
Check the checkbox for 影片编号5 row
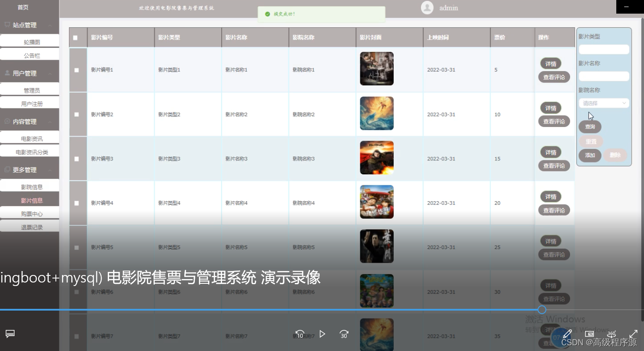77,247
